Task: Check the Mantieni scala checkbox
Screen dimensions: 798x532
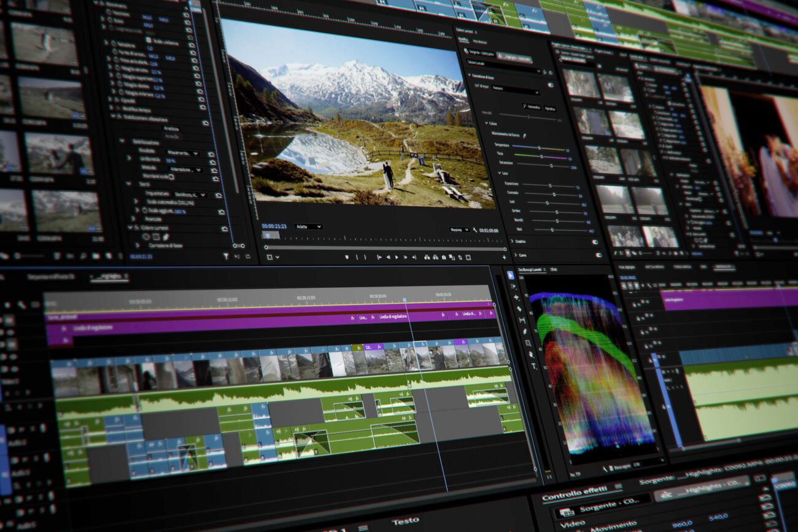Action: (x=171, y=177)
